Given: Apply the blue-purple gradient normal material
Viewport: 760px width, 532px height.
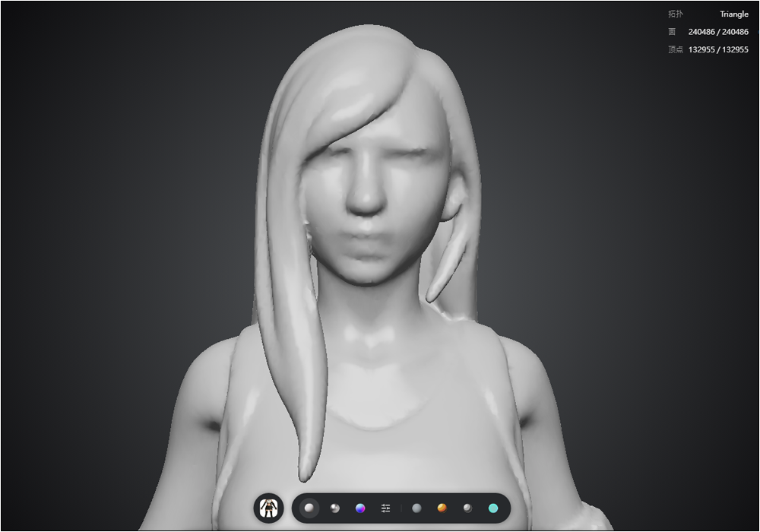Looking at the screenshot, I should [360, 508].
